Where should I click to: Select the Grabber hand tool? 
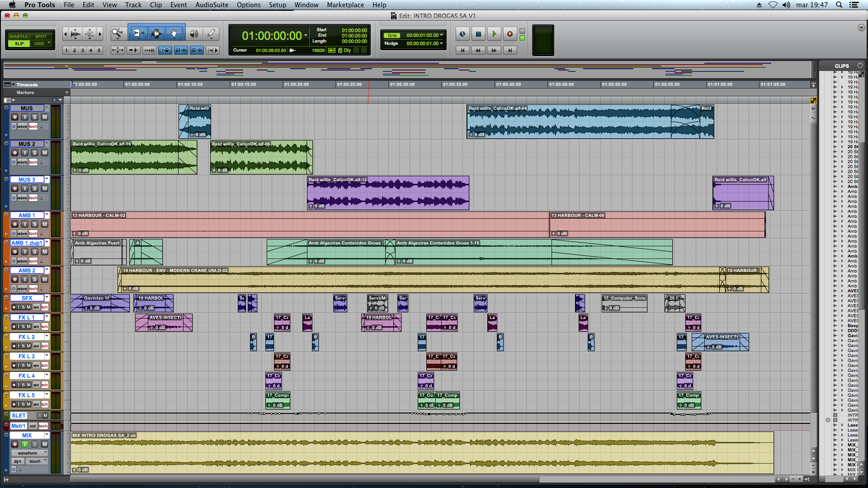click(x=174, y=33)
